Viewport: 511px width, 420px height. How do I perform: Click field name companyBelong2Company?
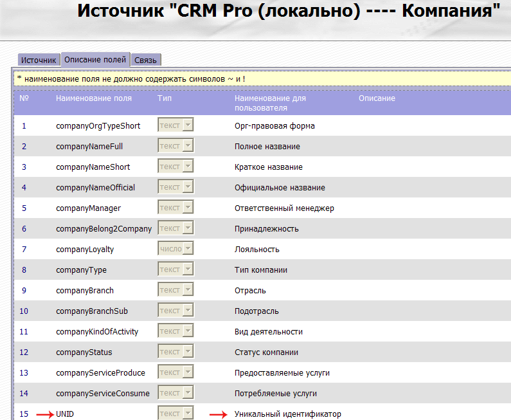tap(104, 228)
